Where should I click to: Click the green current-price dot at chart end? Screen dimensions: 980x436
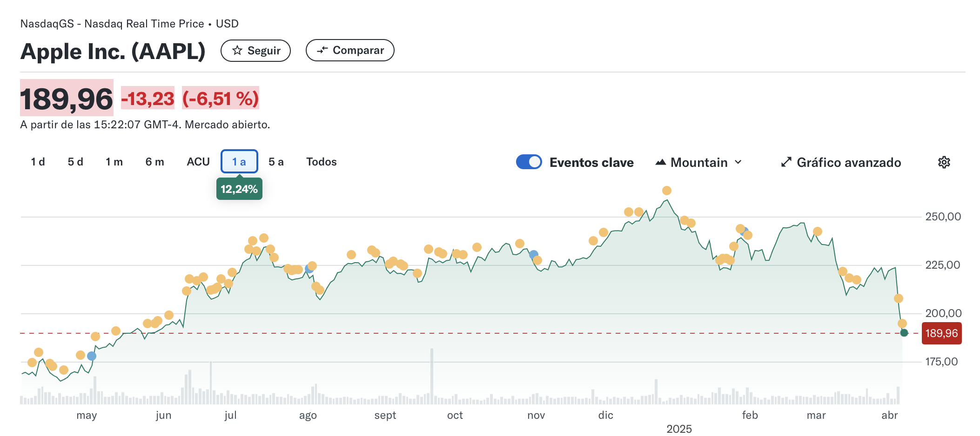tap(904, 333)
